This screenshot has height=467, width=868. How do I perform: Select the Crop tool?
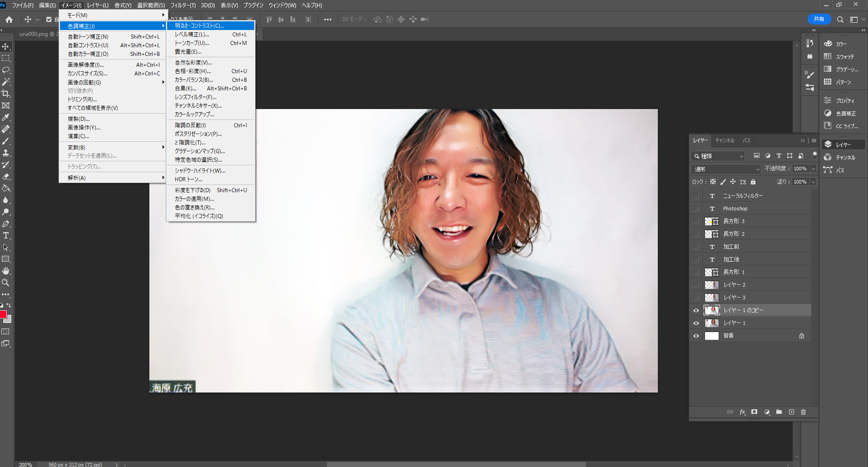(6, 94)
